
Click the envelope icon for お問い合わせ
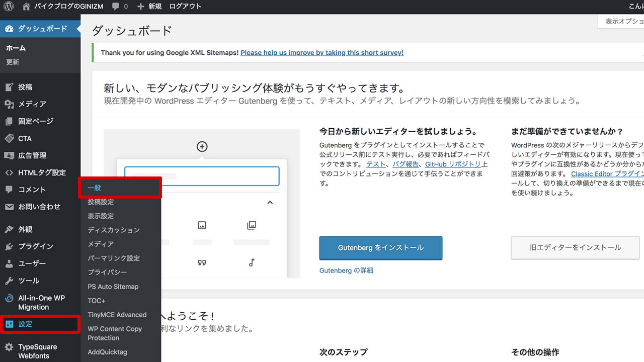tap(9, 207)
